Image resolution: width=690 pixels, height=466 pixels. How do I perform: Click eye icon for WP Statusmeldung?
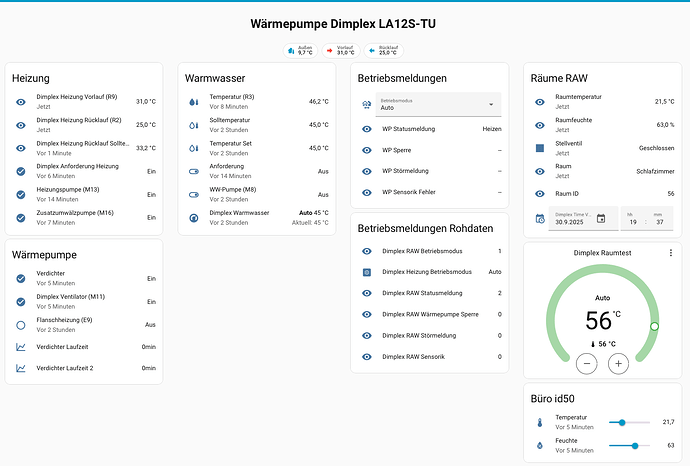coord(367,129)
